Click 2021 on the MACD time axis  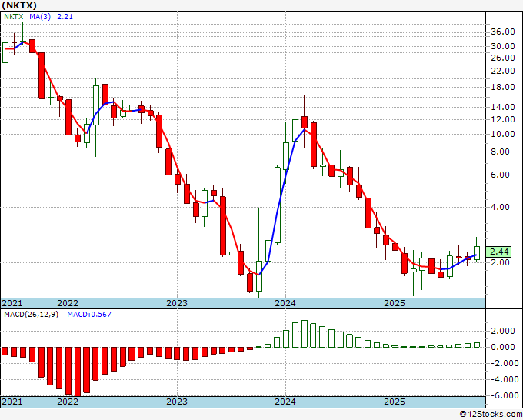pos(12,402)
